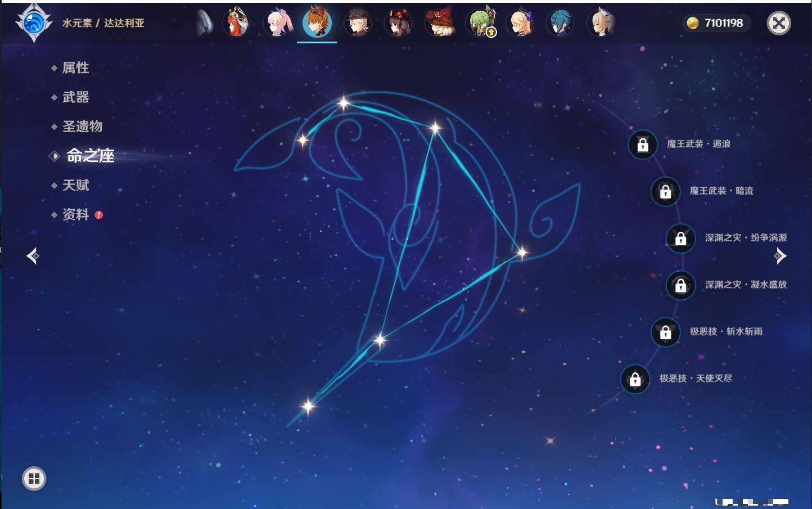The height and width of the screenshot is (509, 812).
Task: Open locked constellation icon for 极恶技·天使灭尽
Action: [x=635, y=379]
